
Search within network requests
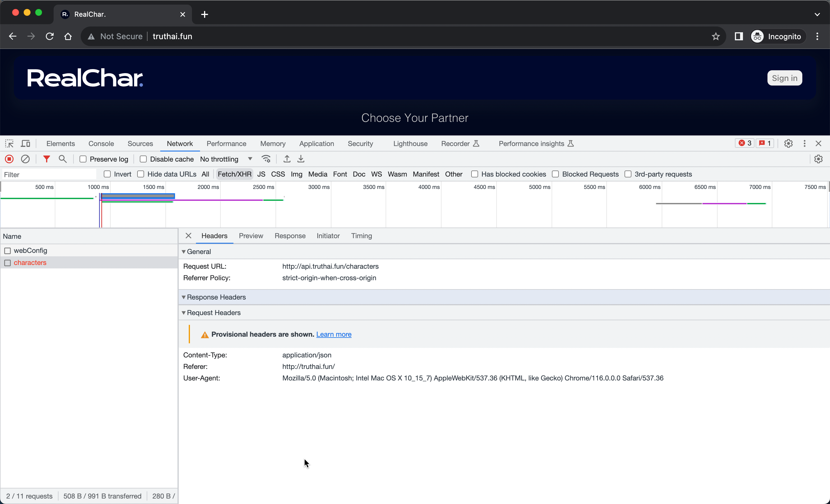(63, 159)
